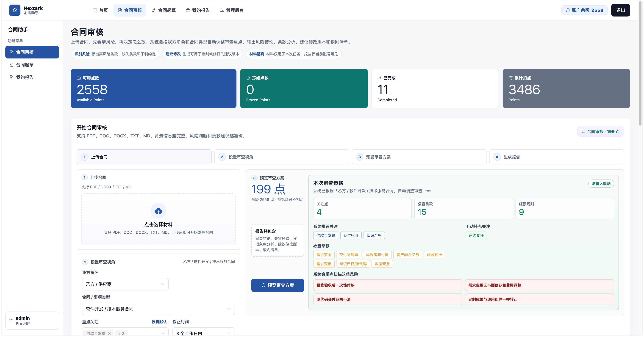Open the 我方角色 dropdown
Image resolution: width=644 pixels, height=337 pixels.
click(125, 284)
